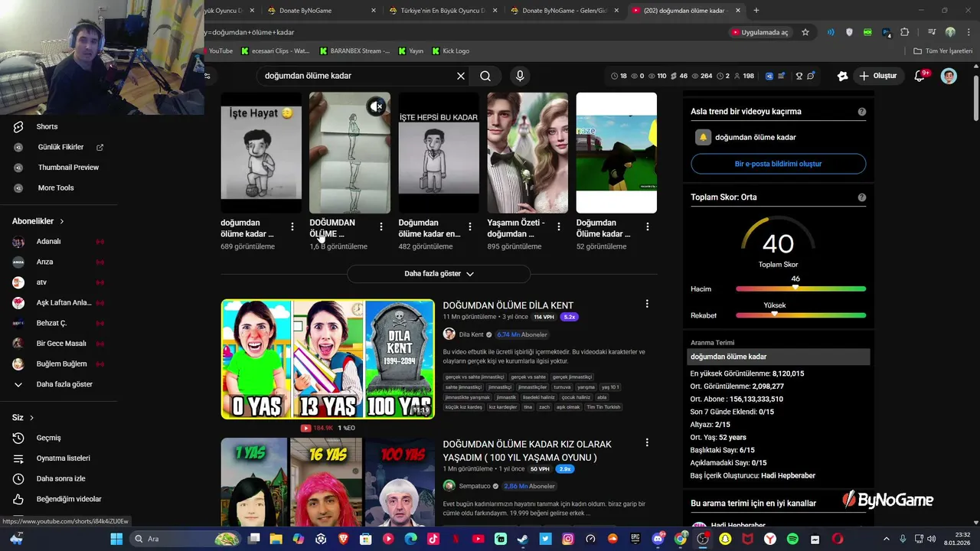Click the Uygulamada aç button
The width and height of the screenshot is (980, 551).
point(759,32)
